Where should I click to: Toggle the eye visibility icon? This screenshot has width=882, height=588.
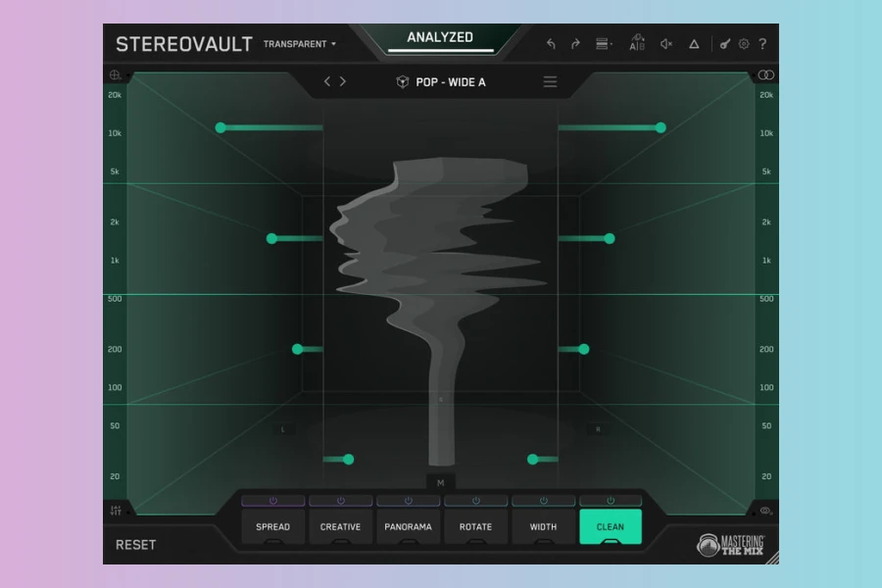click(765, 511)
